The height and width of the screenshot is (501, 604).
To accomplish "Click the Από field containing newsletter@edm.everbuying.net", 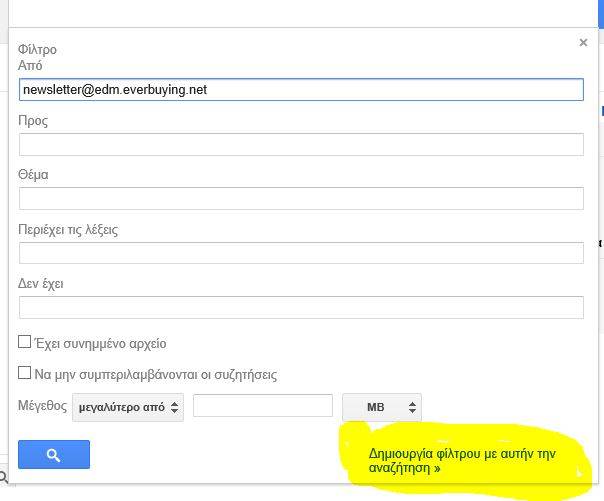I will pos(301,90).
